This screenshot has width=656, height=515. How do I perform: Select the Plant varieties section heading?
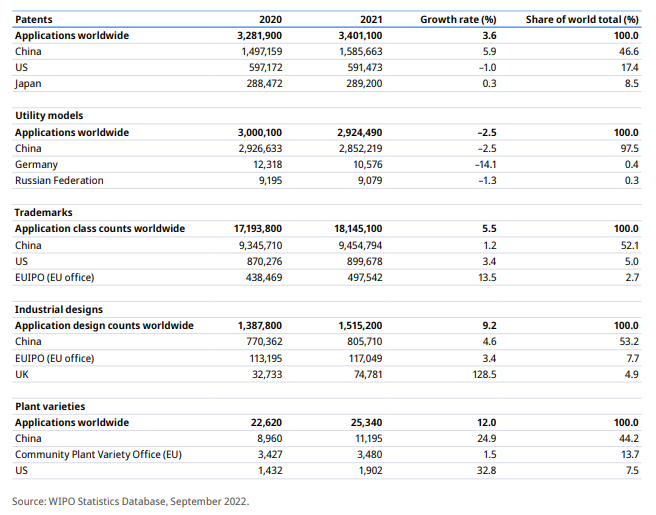pyautogui.click(x=50, y=406)
